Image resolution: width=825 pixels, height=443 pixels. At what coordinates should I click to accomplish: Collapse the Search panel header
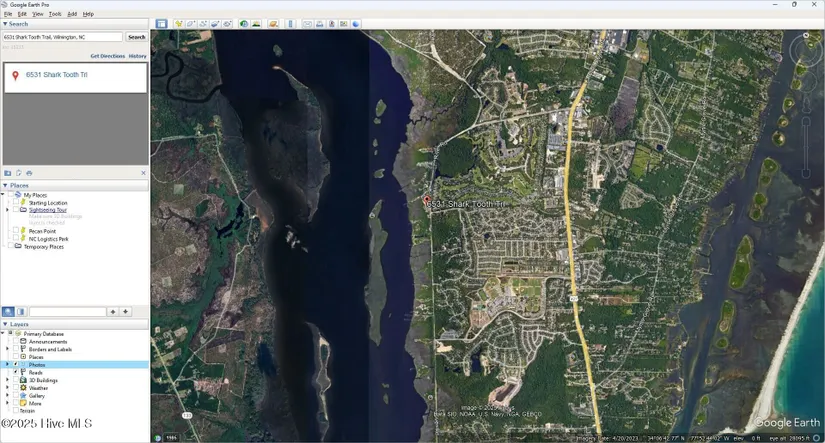tap(5, 24)
